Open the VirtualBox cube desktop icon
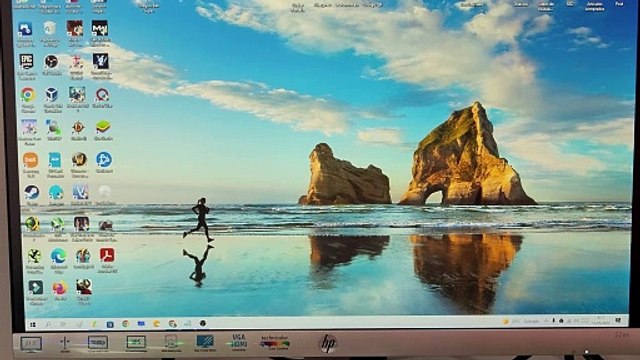The width and height of the screenshot is (640, 360). point(51,95)
